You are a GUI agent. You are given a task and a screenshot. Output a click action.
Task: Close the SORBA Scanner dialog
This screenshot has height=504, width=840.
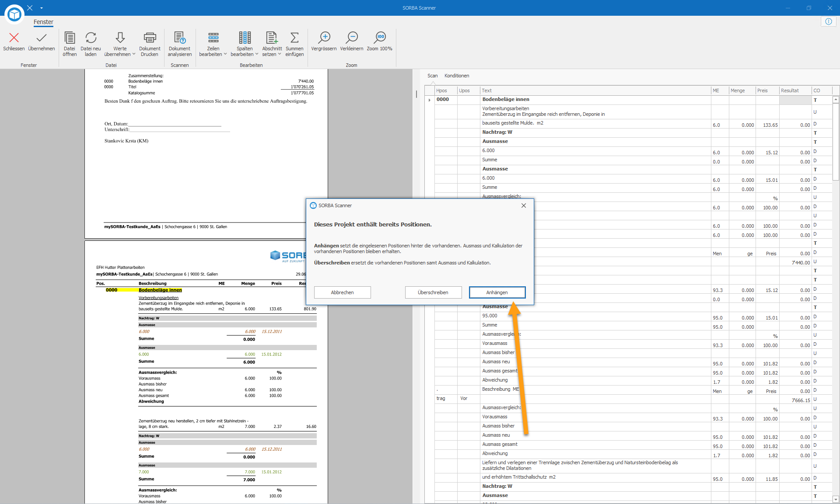click(x=524, y=205)
